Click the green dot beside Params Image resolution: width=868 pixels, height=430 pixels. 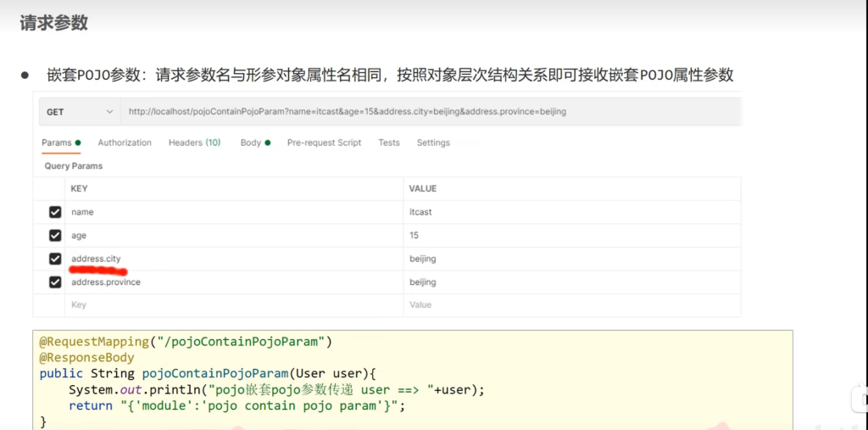pos(78,143)
